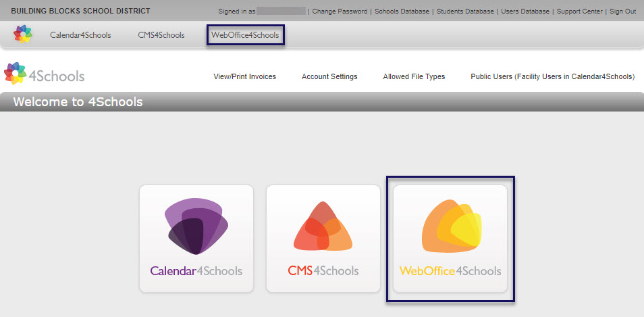Open Account Settings
The height and width of the screenshot is (317, 644).
329,76
